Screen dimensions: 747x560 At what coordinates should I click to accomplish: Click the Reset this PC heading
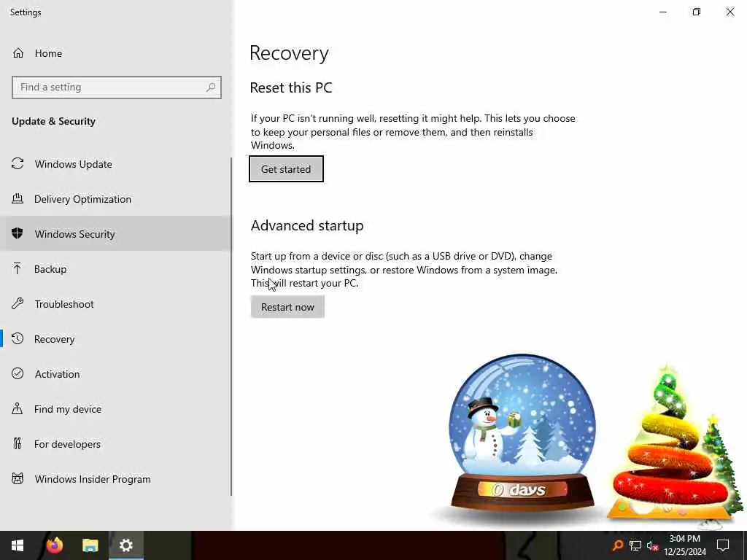(290, 87)
